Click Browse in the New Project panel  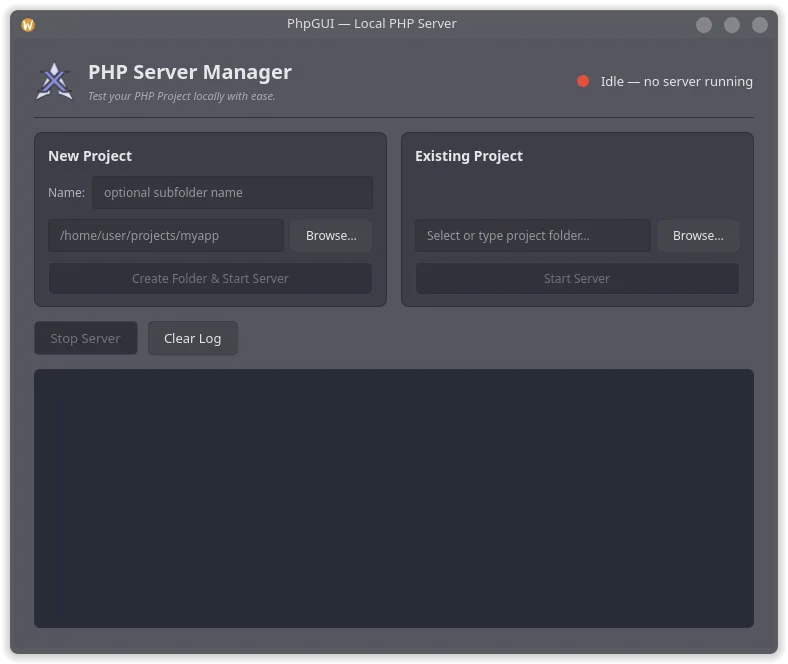pyautogui.click(x=331, y=236)
